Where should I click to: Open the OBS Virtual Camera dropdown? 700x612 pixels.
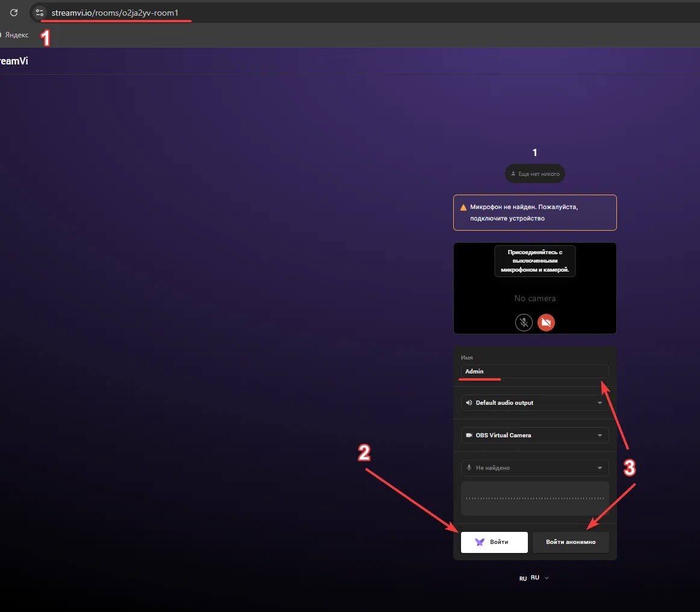pos(535,435)
